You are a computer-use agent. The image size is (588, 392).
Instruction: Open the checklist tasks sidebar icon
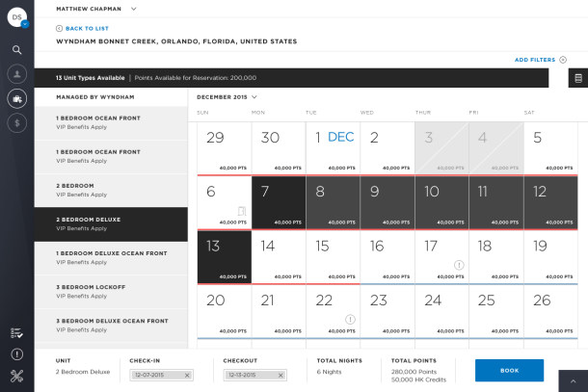[17, 333]
